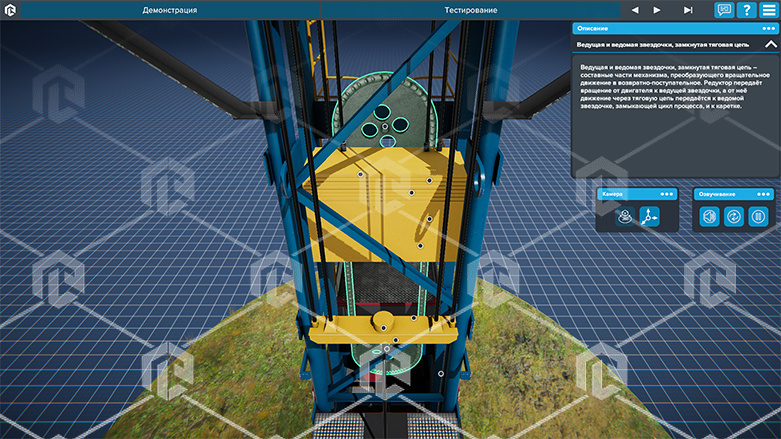Collapse the description text with the chevron
The image size is (781, 439).
point(769,45)
